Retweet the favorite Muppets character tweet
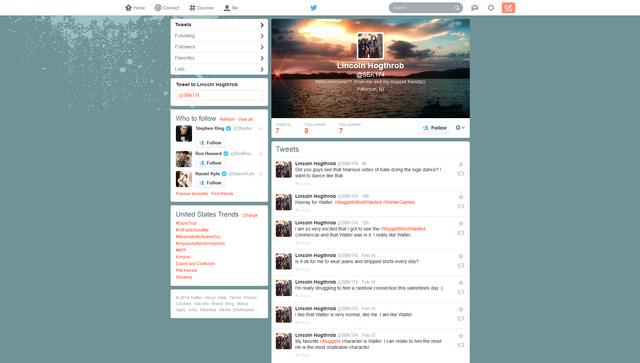The height and width of the screenshot is (363, 640). point(461,345)
